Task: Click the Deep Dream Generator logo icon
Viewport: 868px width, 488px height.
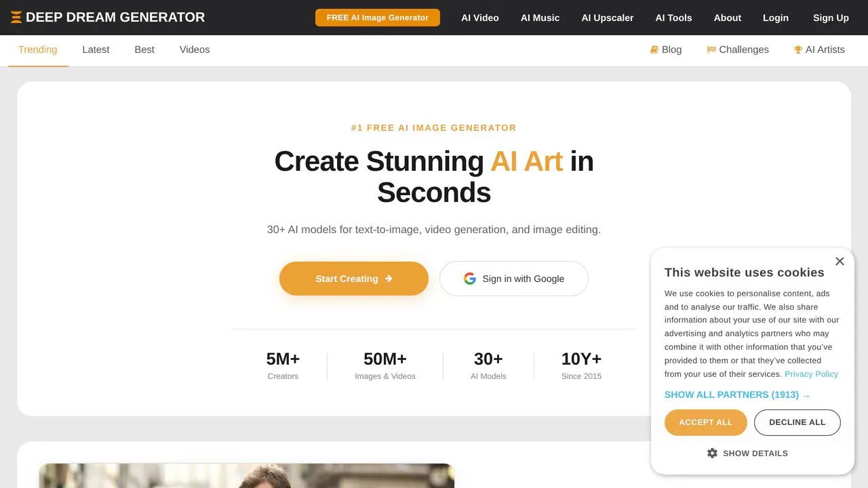Action: [x=16, y=18]
